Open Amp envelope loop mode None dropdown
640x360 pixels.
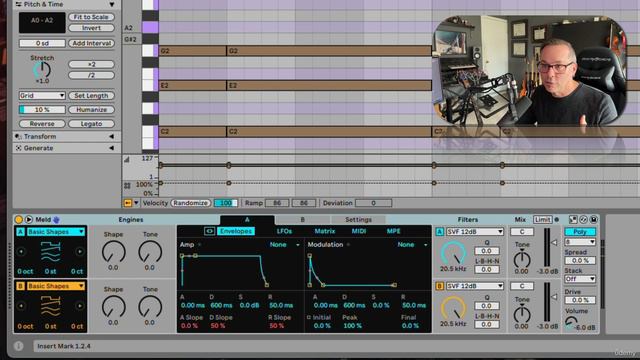point(284,244)
